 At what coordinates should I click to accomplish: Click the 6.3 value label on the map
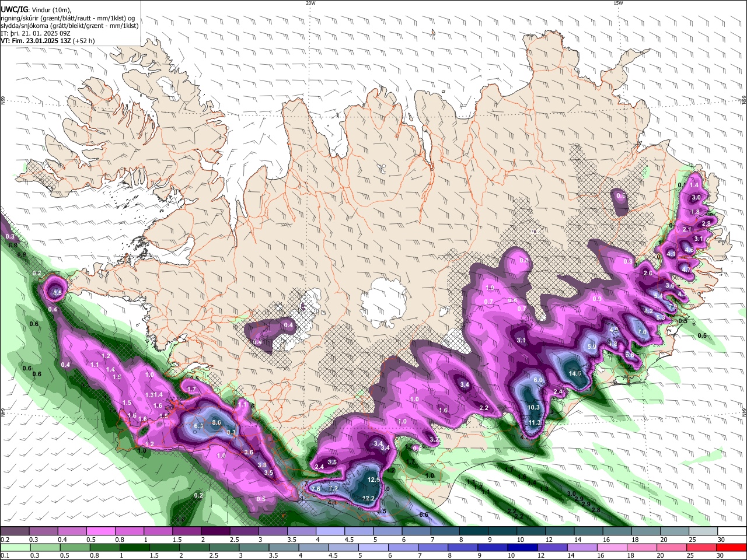(x=198, y=426)
